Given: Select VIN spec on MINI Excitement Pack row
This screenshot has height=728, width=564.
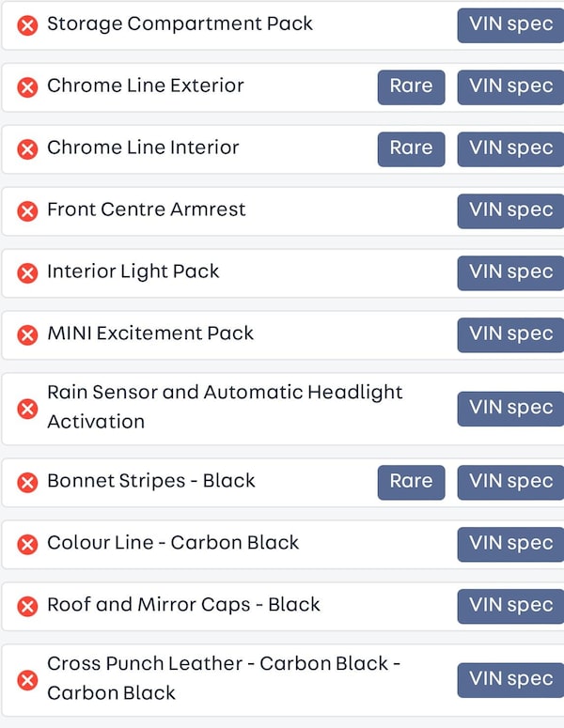Looking at the screenshot, I should pos(510,334).
